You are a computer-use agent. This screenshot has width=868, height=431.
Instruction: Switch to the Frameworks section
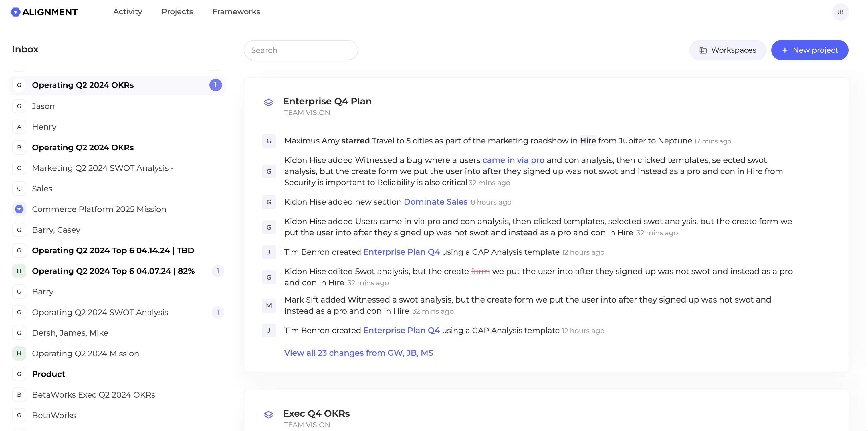click(x=236, y=12)
